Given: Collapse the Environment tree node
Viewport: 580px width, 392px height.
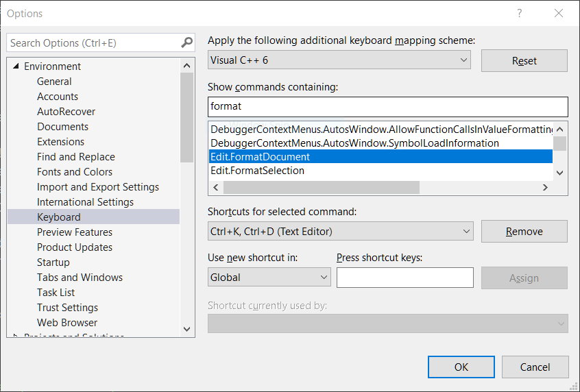Looking at the screenshot, I should (x=16, y=66).
